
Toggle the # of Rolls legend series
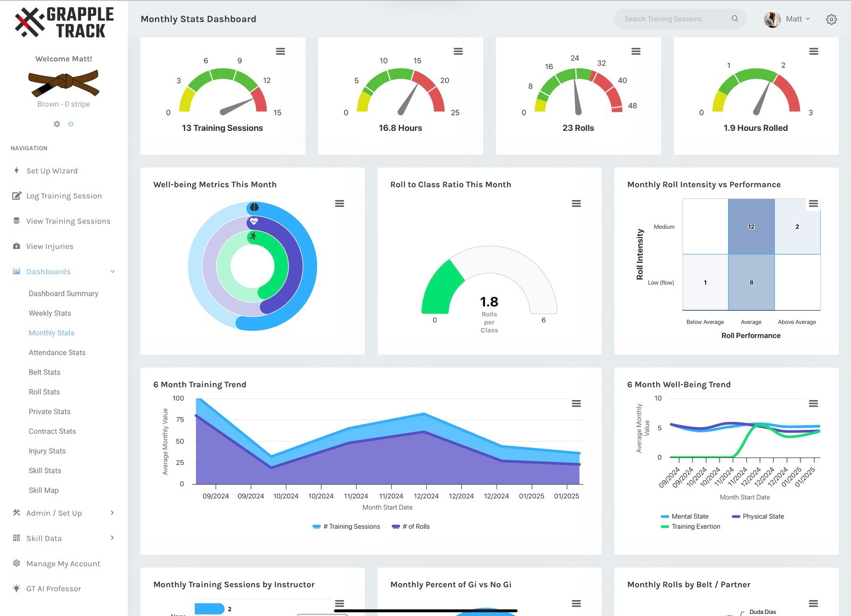tap(411, 527)
